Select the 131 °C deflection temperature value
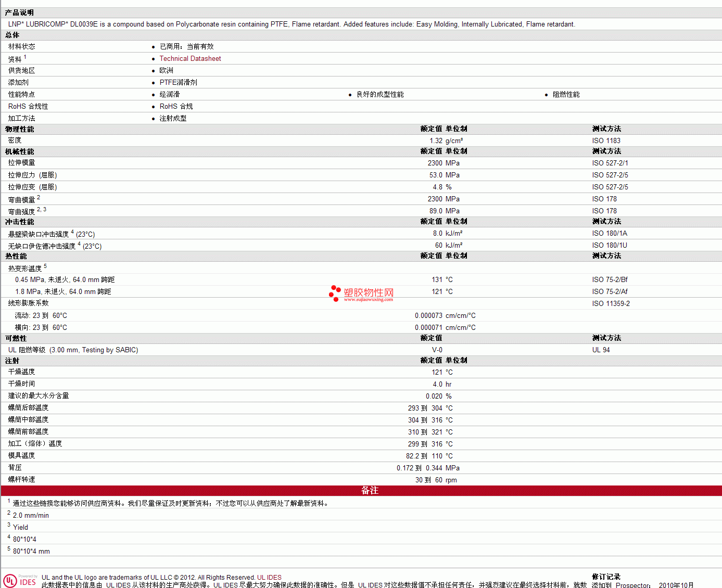 (x=442, y=280)
